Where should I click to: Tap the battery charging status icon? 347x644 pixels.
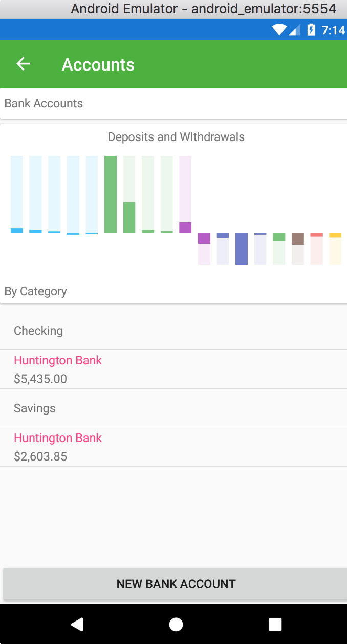[x=311, y=30]
